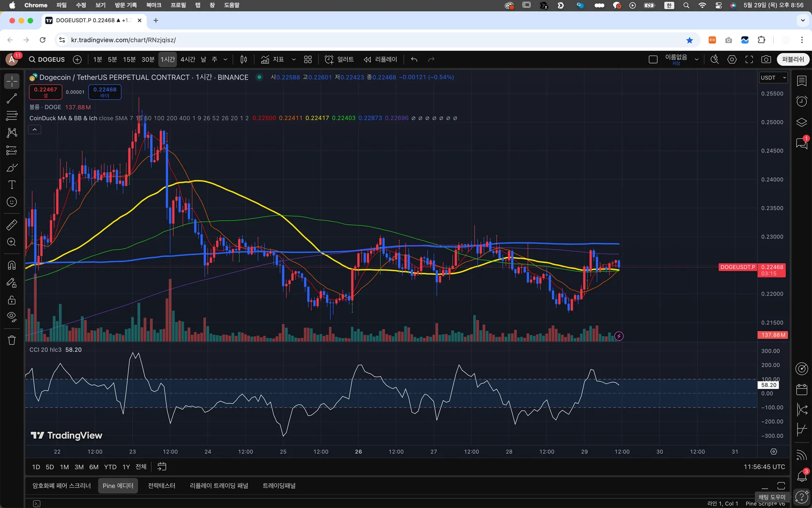Activate the magnet mode icon
The height and width of the screenshot is (508, 812).
point(12,265)
